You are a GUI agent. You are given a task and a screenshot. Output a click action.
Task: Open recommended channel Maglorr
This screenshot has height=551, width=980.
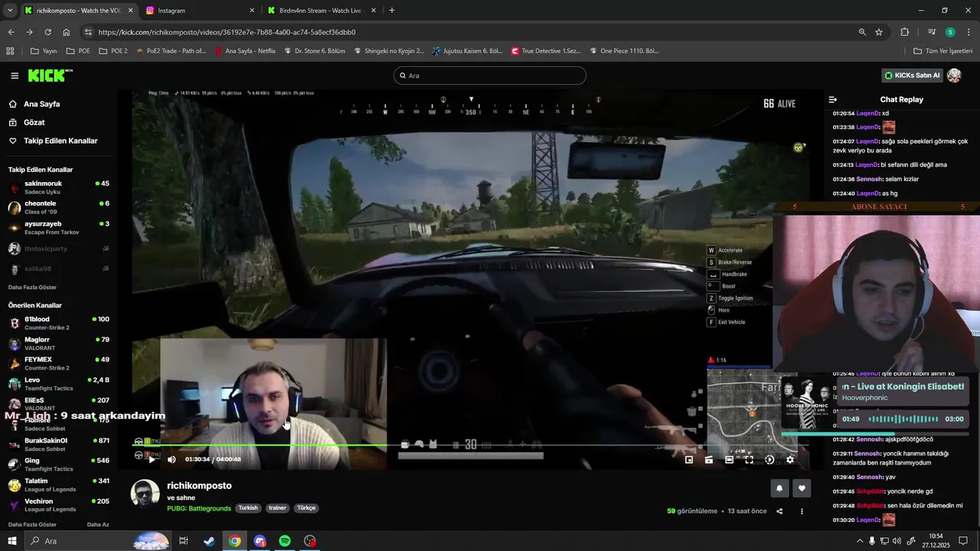point(58,343)
